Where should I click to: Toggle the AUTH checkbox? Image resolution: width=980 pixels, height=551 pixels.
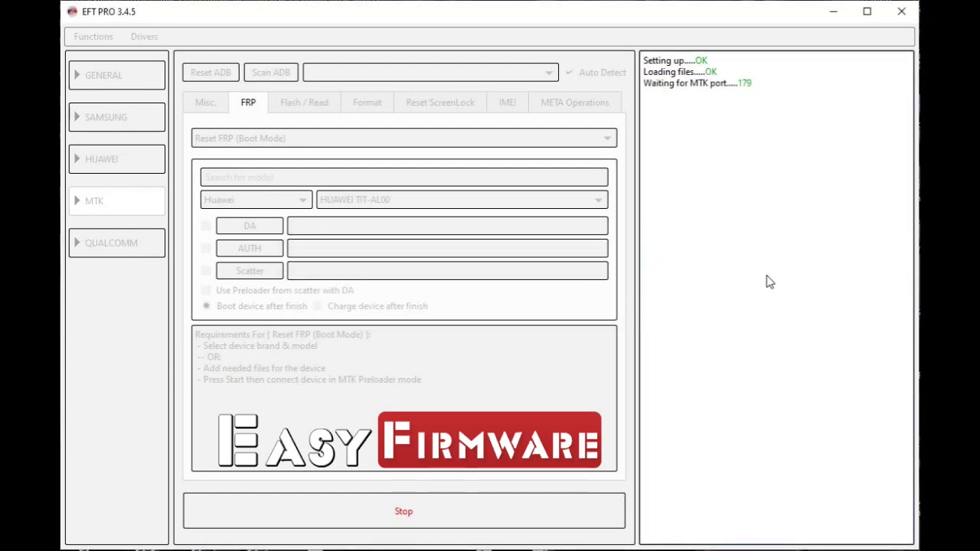click(206, 249)
